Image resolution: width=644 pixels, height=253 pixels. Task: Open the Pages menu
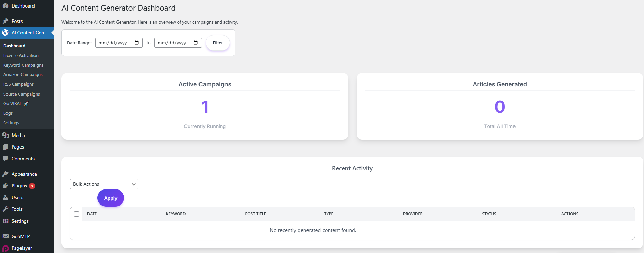tap(27, 147)
